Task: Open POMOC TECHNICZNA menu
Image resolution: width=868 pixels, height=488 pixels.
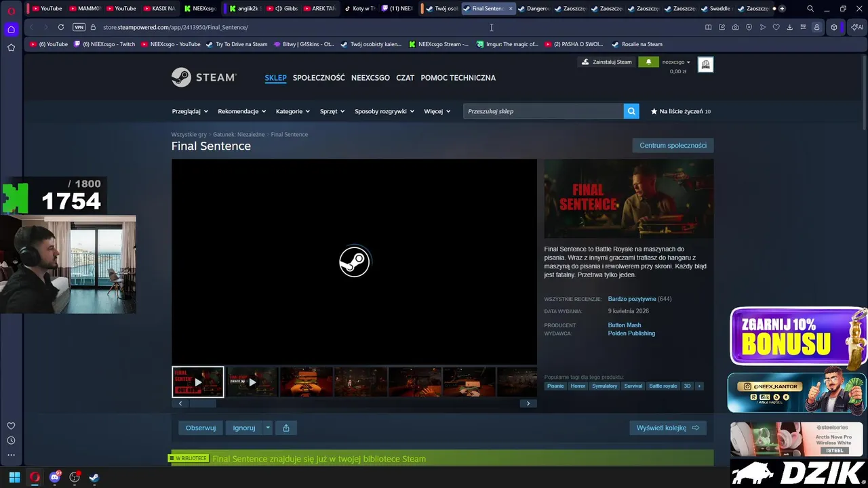Action: coord(458,77)
